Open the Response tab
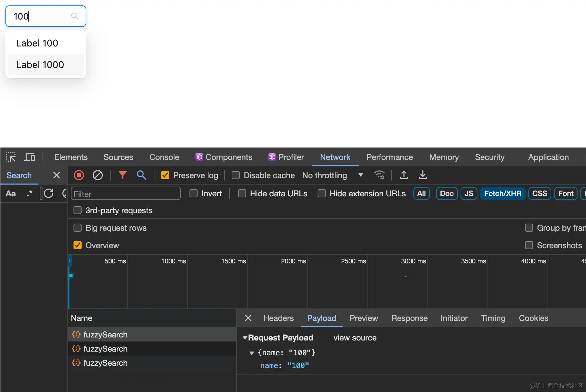 409,318
